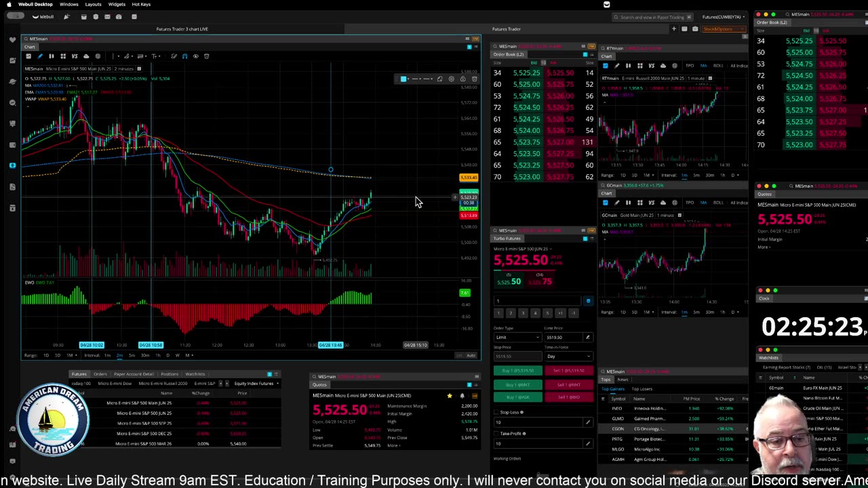Click the star favorite icon in Quotes panel

449,396
